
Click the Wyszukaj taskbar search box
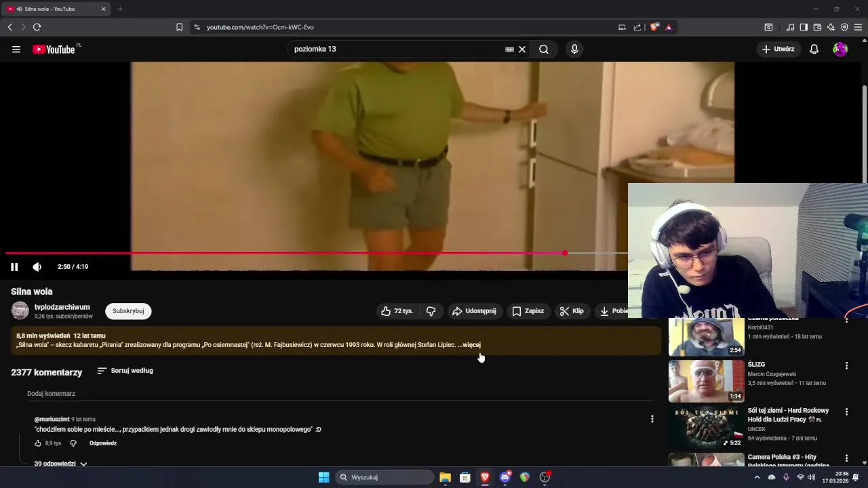pos(385,477)
